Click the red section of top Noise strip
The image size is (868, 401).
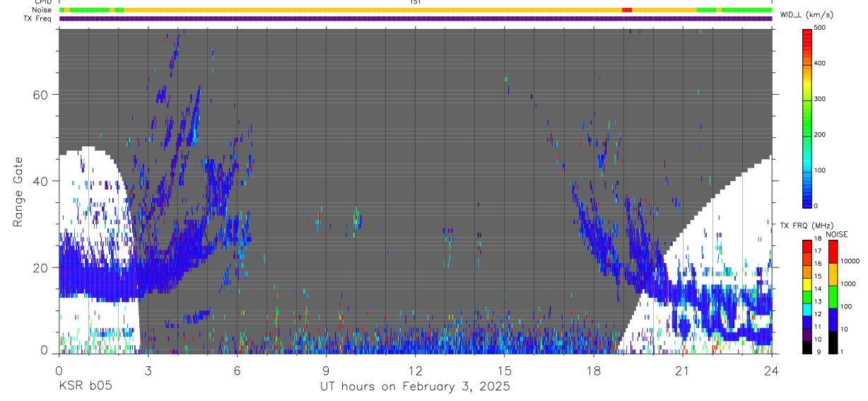[x=627, y=10]
